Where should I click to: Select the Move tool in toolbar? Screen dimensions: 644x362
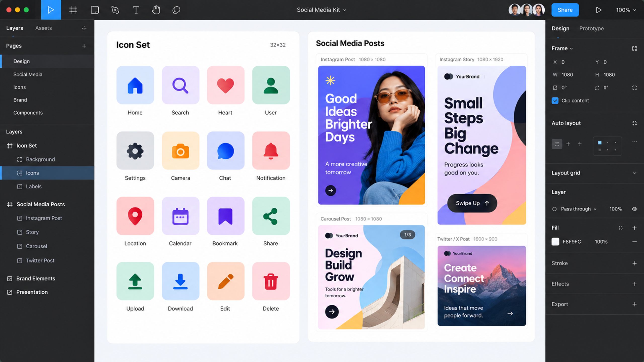(51, 10)
